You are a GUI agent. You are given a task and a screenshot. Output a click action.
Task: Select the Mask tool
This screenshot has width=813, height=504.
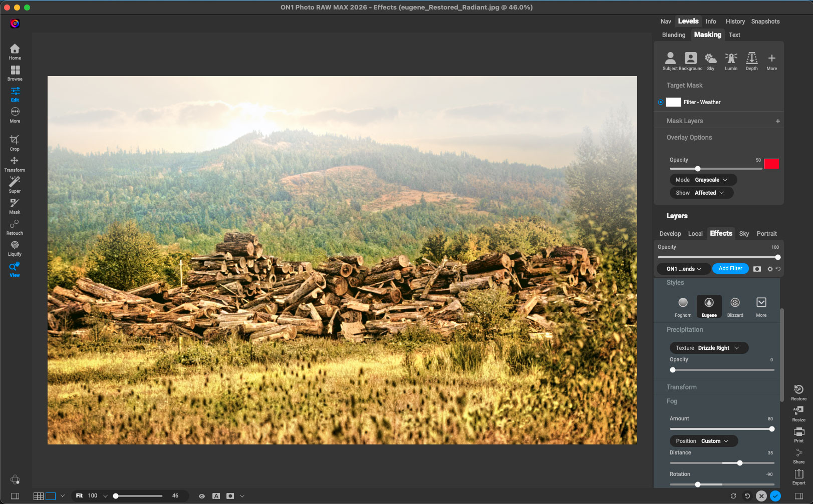[x=15, y=206]
